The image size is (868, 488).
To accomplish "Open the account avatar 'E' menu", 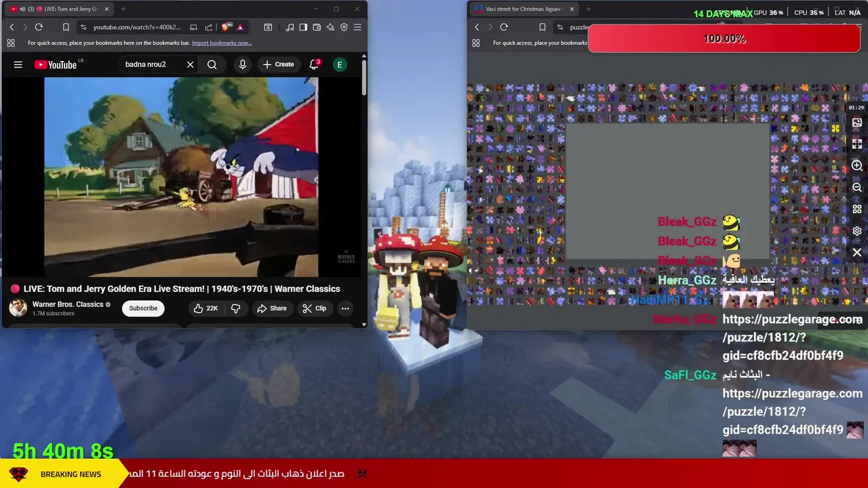I will click(x=340, y=64).
